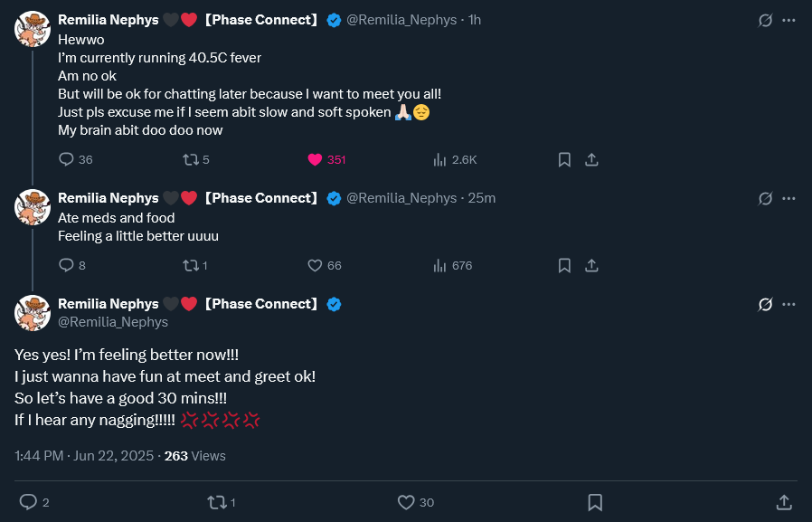Repost the 'Ate meds and food' tweet

(190, 265)
